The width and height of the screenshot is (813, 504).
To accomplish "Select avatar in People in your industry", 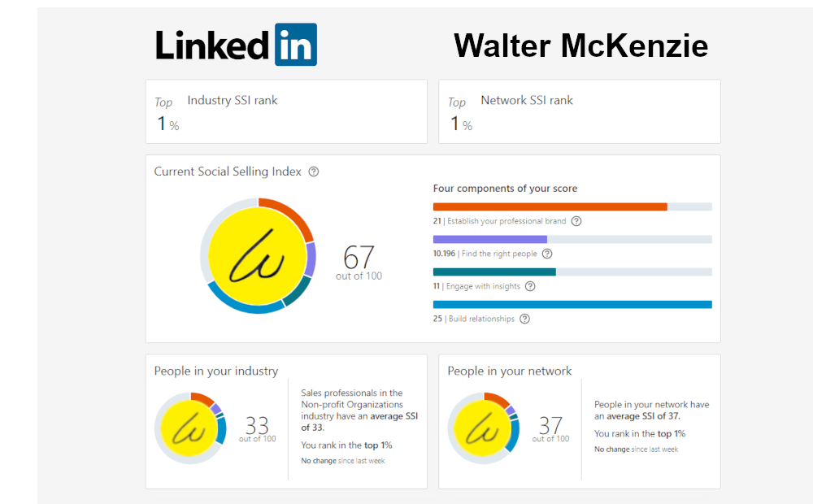I will [x=189, y=428].
